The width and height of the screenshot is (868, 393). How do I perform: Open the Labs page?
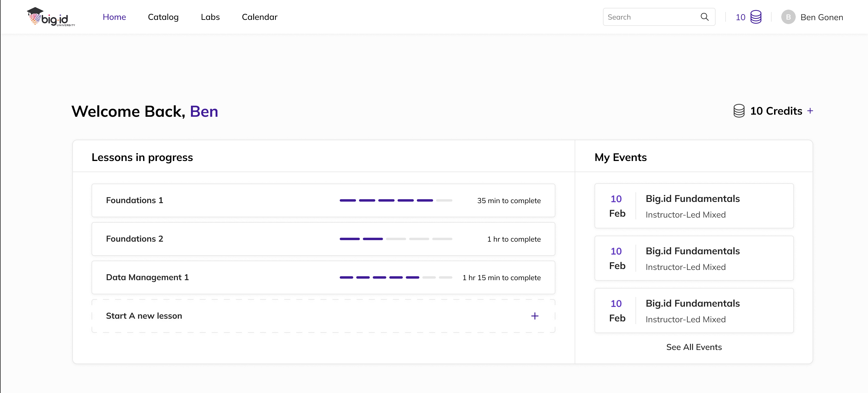click(210, 17)
